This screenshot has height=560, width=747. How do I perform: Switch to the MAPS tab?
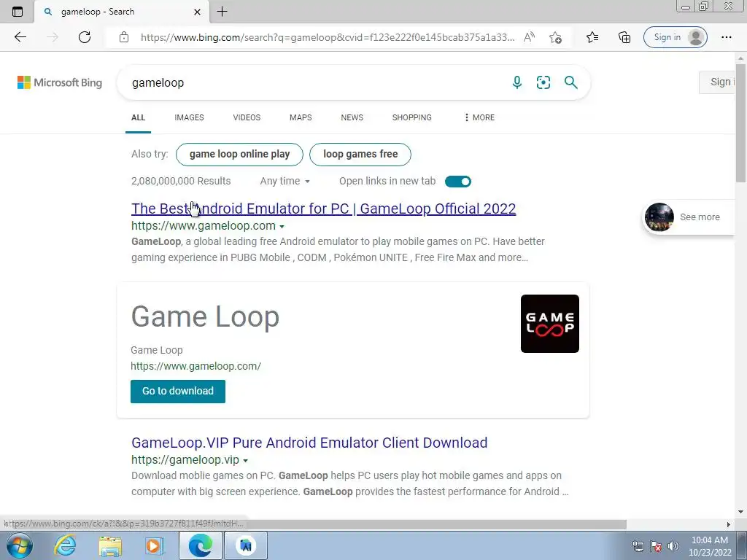click(301, 117)
